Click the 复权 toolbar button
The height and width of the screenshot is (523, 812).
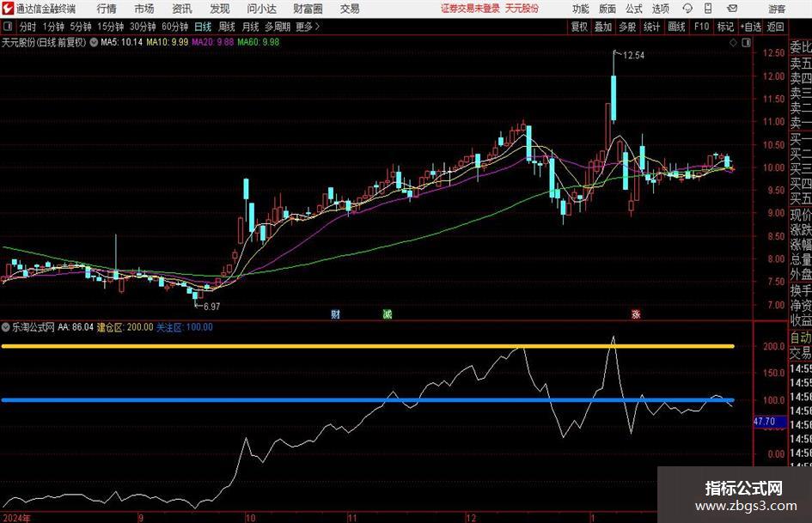(579, 27)
